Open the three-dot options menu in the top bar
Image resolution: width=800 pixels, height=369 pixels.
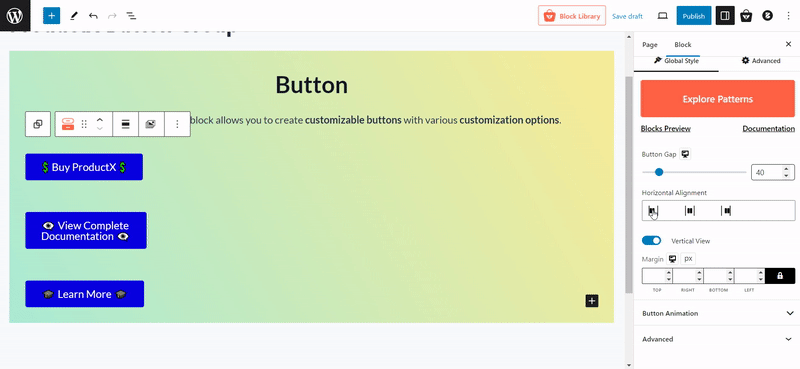coord(788,16)
